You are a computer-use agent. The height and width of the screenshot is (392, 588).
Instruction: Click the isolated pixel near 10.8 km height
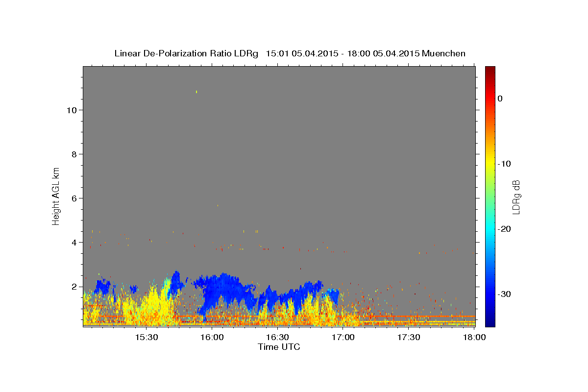pyautogui.click(x=196, y=92)
